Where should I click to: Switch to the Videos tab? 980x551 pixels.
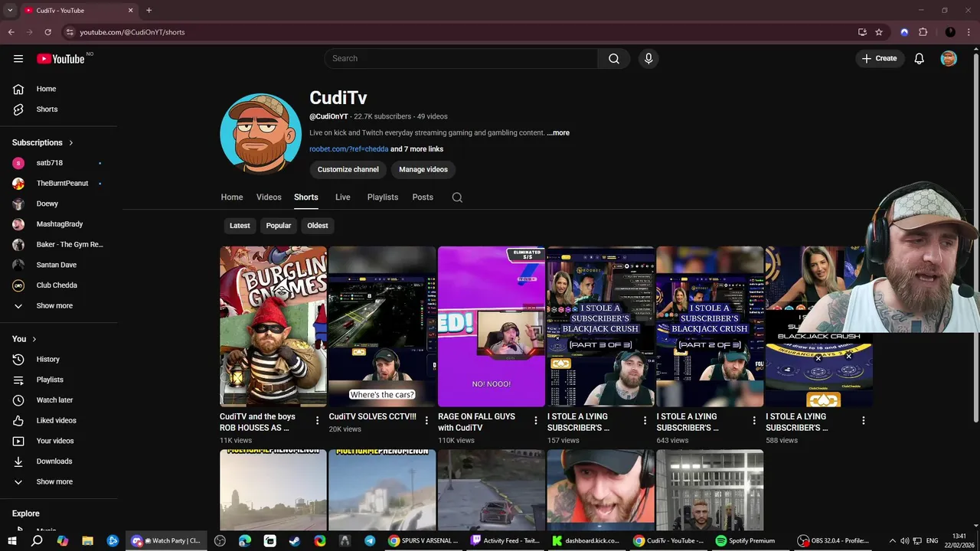(x=269, y=197)
